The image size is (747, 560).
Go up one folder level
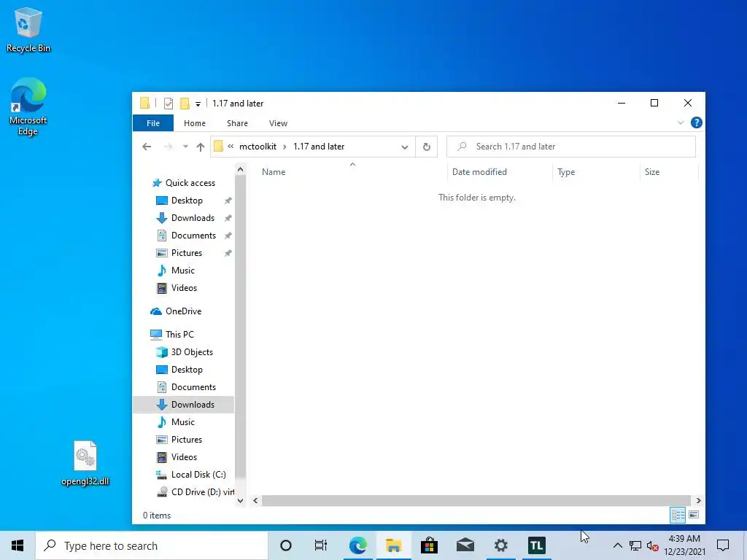click(x=201, y=147)
